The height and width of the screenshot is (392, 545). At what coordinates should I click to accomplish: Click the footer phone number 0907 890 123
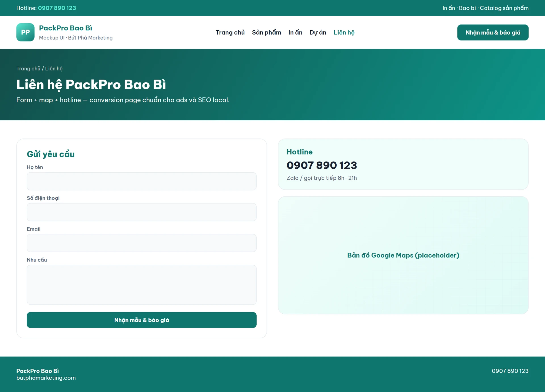[x=510, y=371]
